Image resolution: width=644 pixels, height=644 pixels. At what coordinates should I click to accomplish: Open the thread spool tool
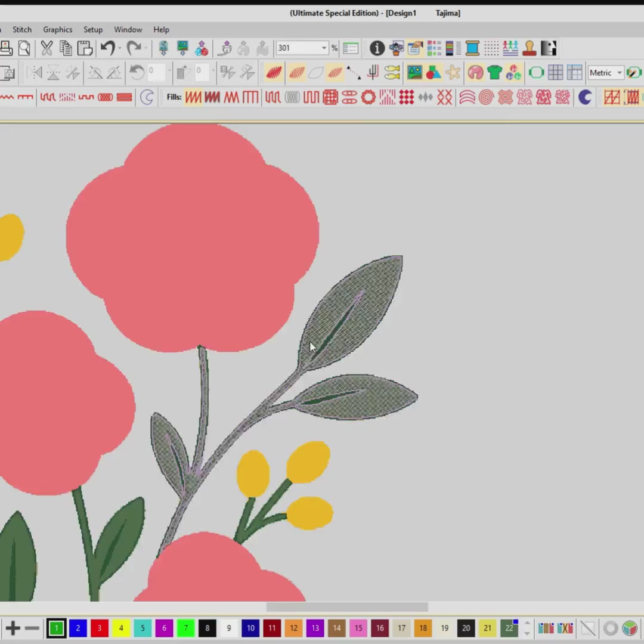472,48
